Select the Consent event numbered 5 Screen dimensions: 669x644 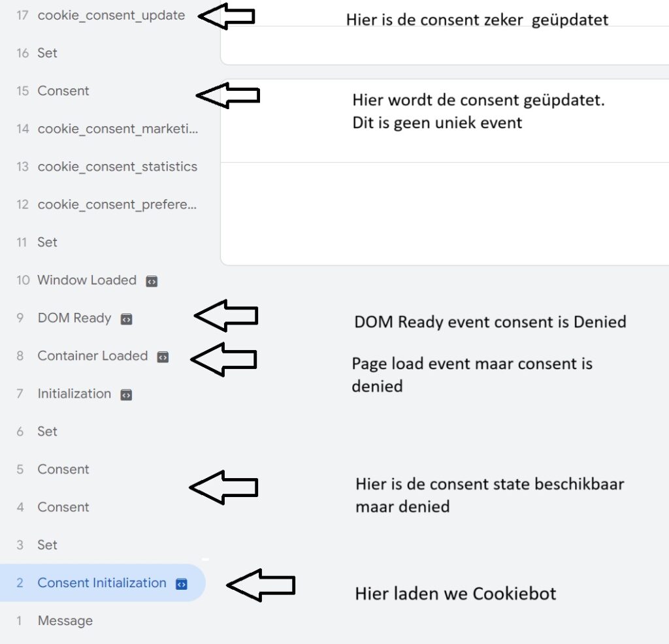tap(63, 470)
